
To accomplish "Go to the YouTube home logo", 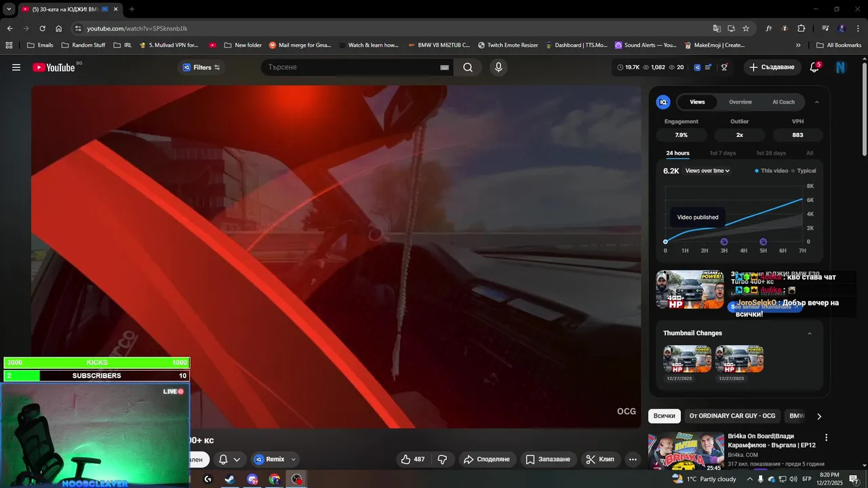I will coord(54,67).
